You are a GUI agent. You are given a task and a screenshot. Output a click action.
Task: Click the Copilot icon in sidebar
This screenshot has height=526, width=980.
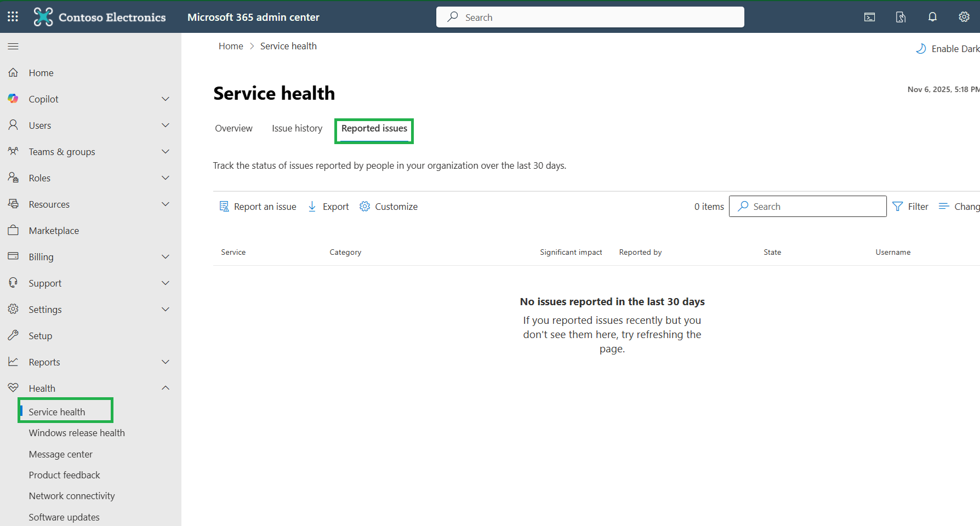[13, 99]
